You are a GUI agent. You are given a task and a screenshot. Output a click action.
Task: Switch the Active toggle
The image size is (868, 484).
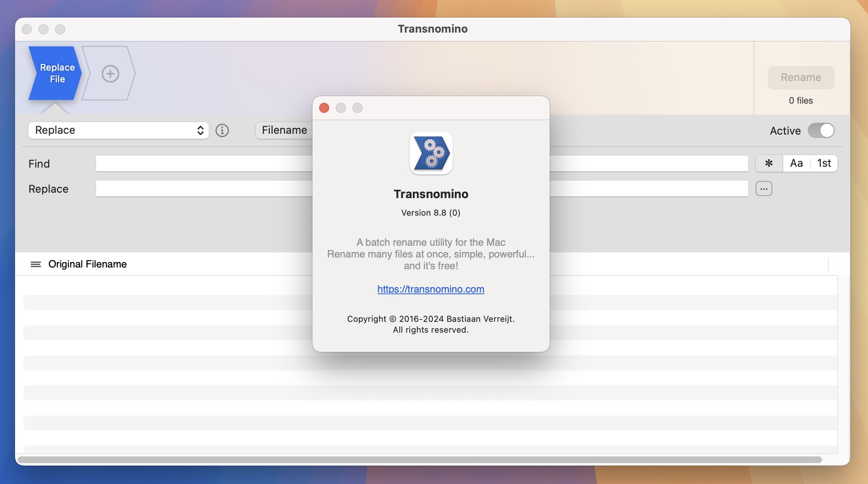821,130
